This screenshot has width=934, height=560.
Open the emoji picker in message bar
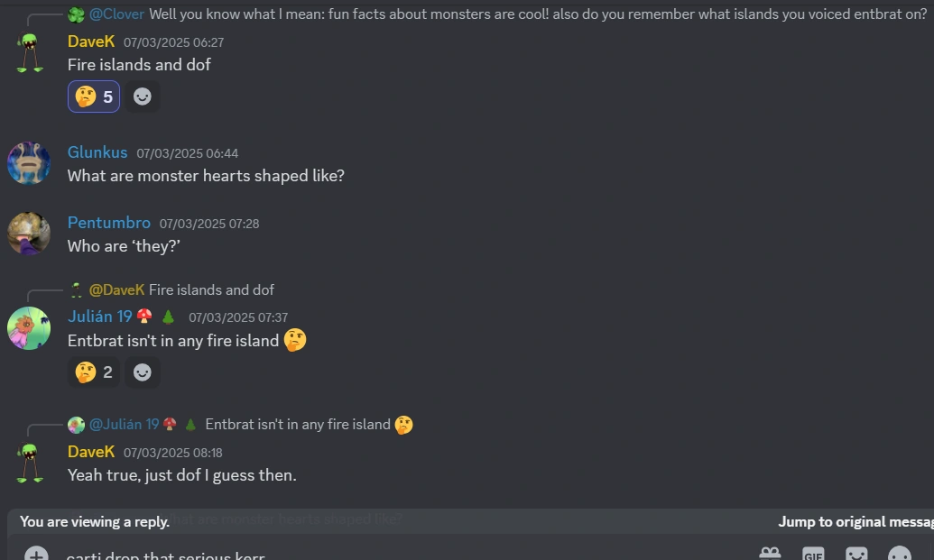[x=899, y=554]
